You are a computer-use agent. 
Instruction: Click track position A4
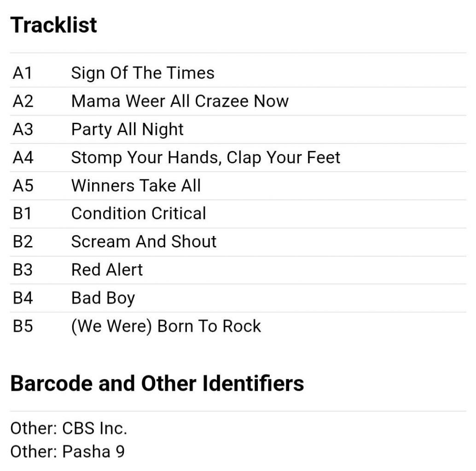pyautogui.click(x=23, y=158)
